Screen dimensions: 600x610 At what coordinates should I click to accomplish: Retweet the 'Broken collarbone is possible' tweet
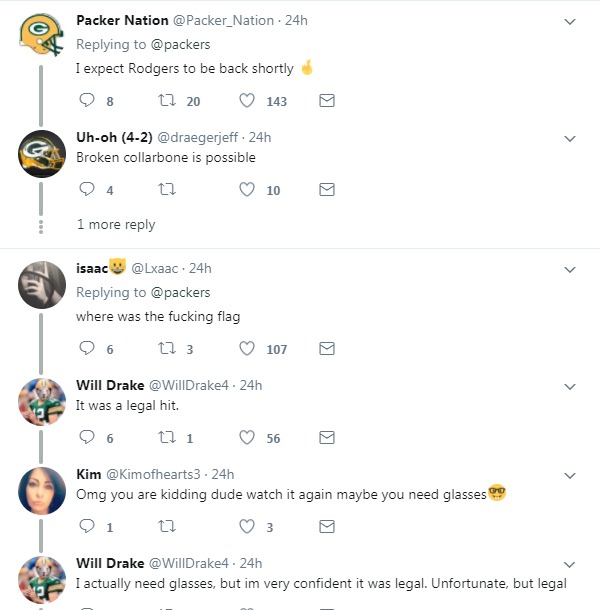167,190
